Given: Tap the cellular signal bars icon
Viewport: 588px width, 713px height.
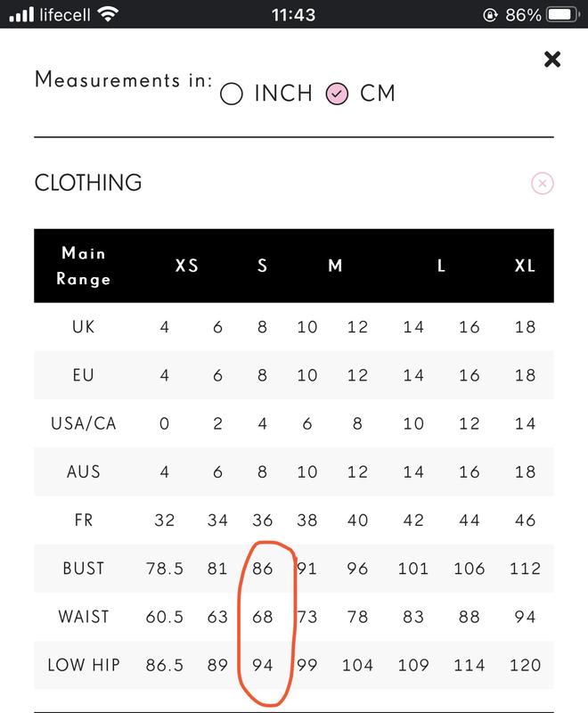Looking at the screenshot, I should 21,14.
